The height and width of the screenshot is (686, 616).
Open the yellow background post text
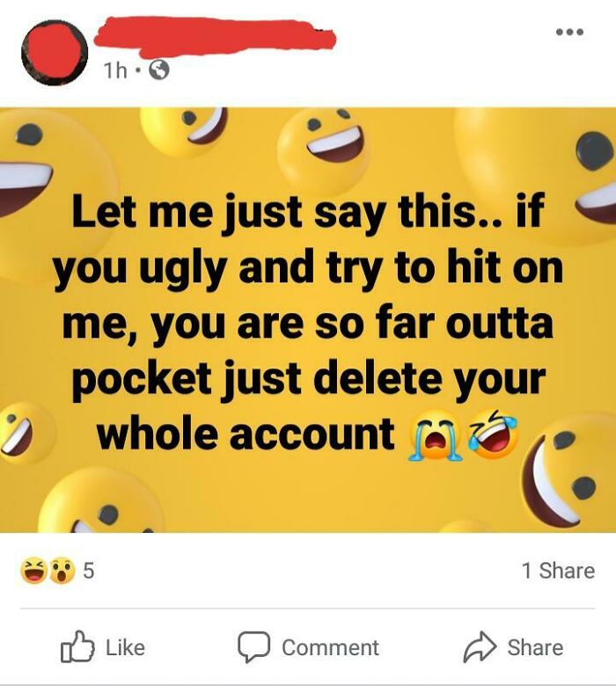tap(308, 320)
